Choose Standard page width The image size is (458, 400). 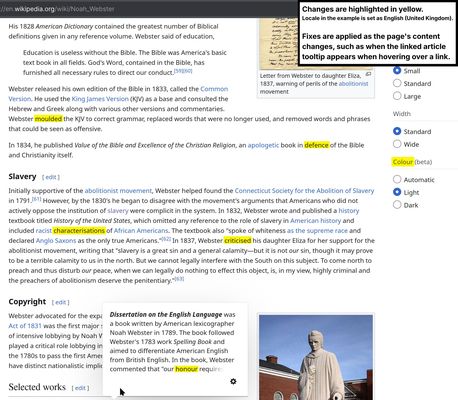tap(397, 131)
